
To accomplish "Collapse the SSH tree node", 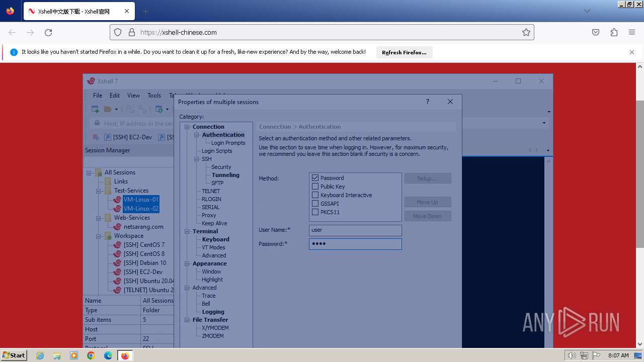I will (197, 159).
